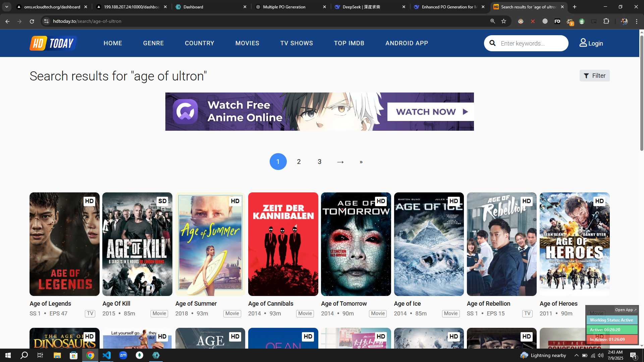Viewport: 644px width, 362px height.
Task: Open the COUNTRY menu
Action: 199,43
